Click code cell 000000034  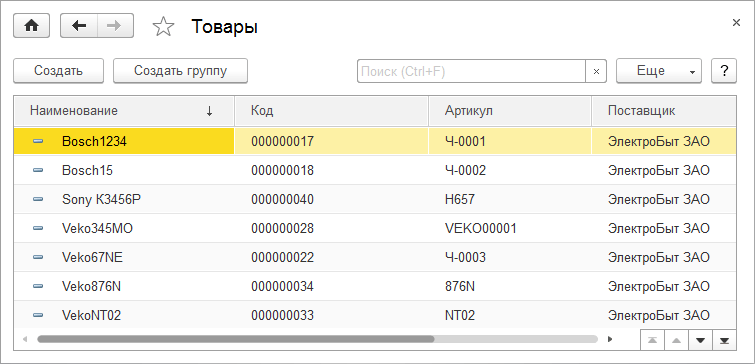pos(331,286)
